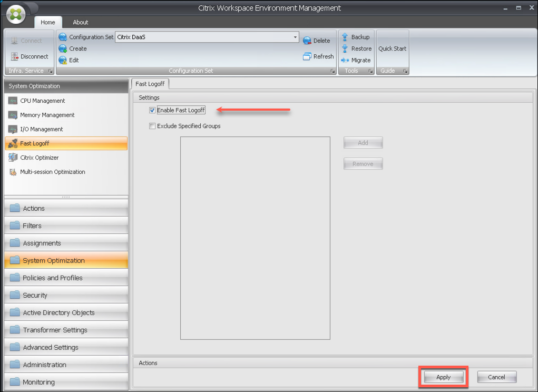Click the Disconnect icon in Infra. Service
Screen dimensions: 538x392
point(14,56)
